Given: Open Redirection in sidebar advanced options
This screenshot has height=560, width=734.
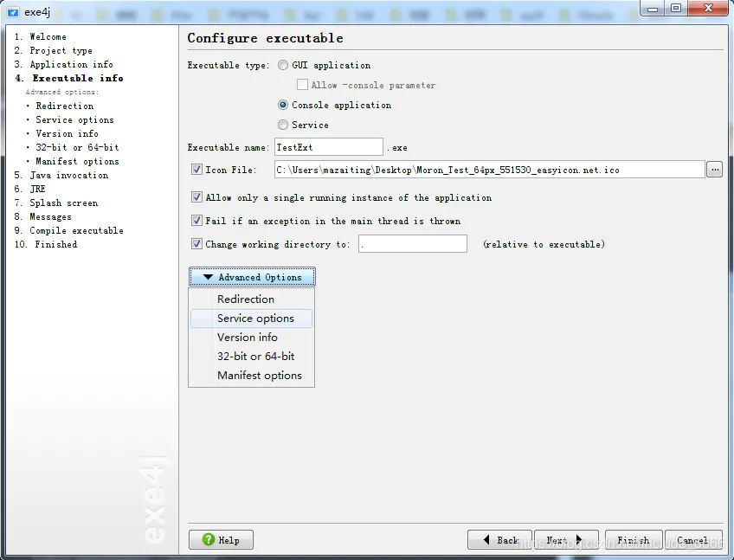Looking at the screenshot, I should pos(65,106).
